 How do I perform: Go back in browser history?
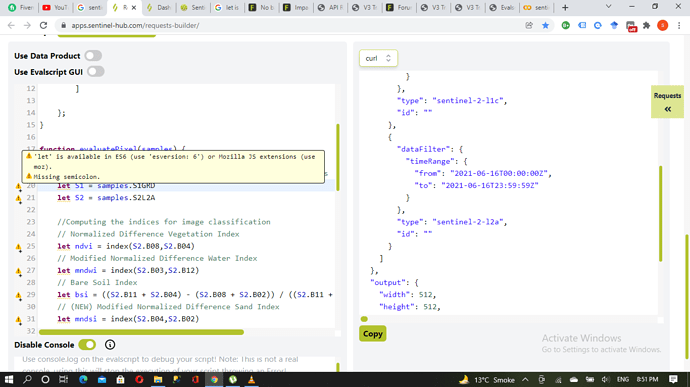coord(11,26)
